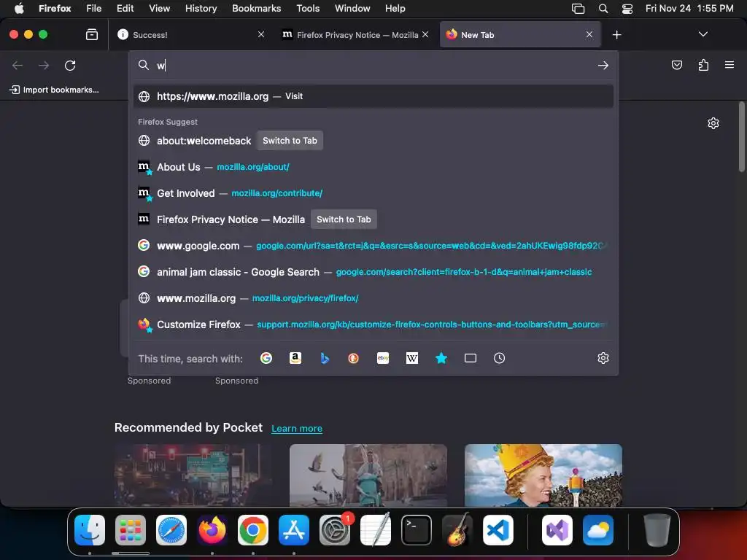Launch Google Chrome from the Dock
This screenshot has width=747, height=560.
[253, 530]
